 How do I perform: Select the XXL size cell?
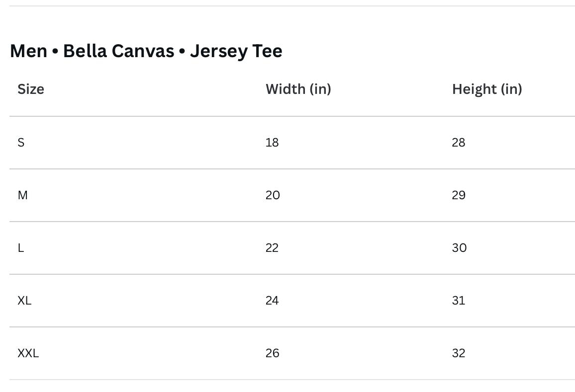tap(28, 353)
